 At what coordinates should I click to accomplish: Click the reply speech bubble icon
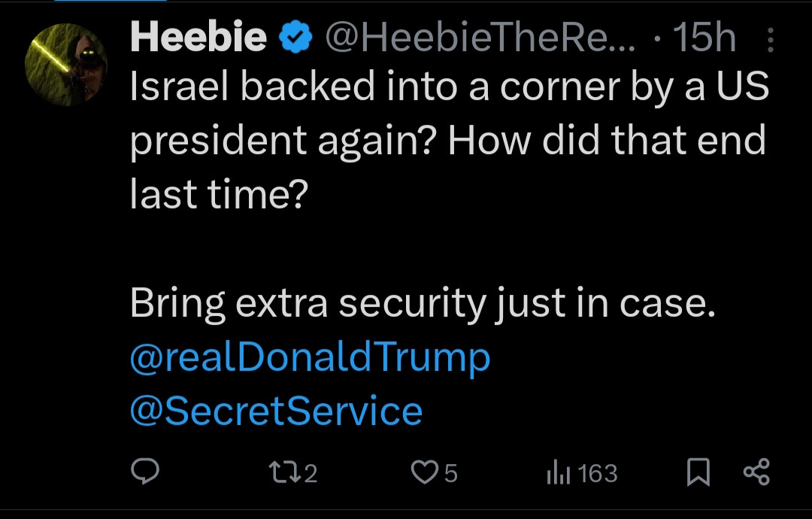144,472
